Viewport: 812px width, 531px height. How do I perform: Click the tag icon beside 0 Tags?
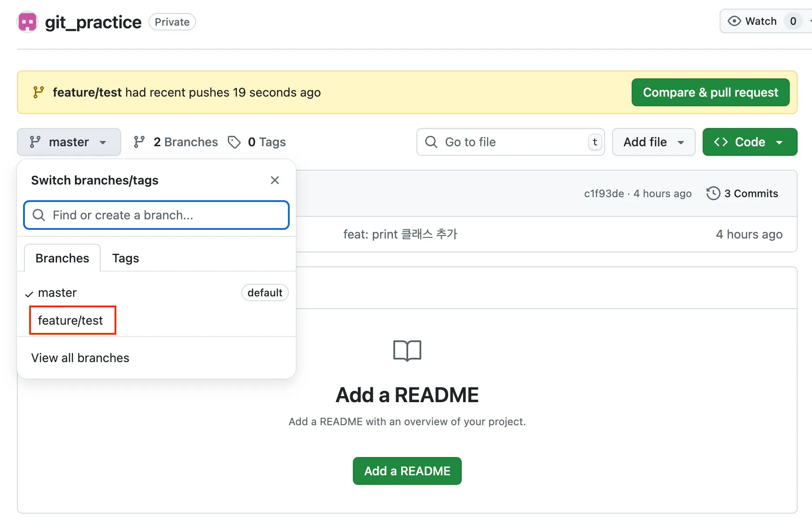coord(234,142)
